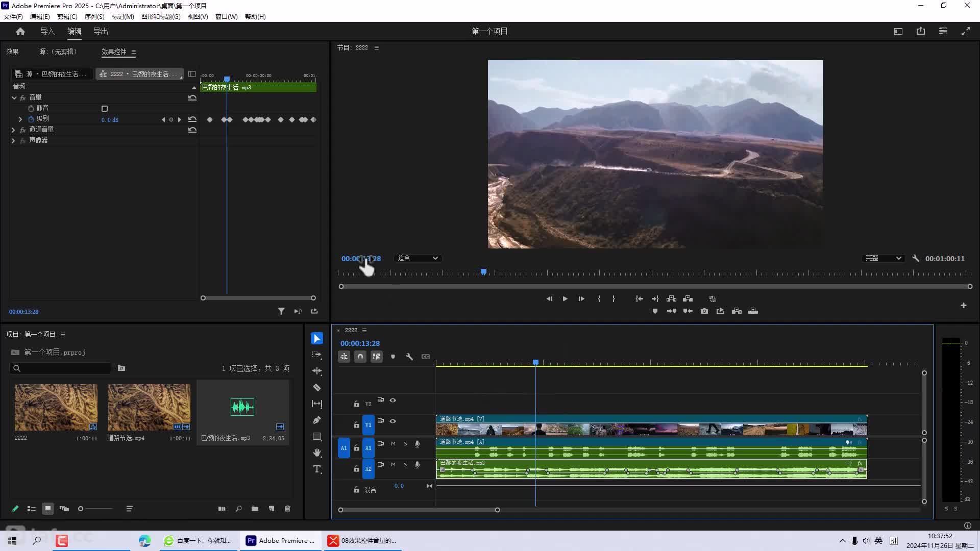Step back one frame
Screen dimensions: 980x551
click(x=549, y=299)
